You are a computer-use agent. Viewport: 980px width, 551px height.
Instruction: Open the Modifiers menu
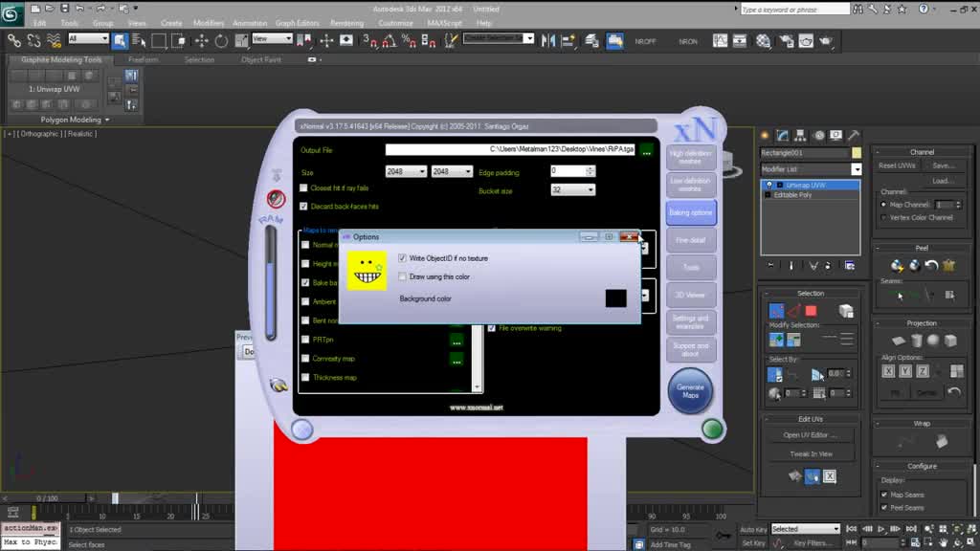[209, 23]
